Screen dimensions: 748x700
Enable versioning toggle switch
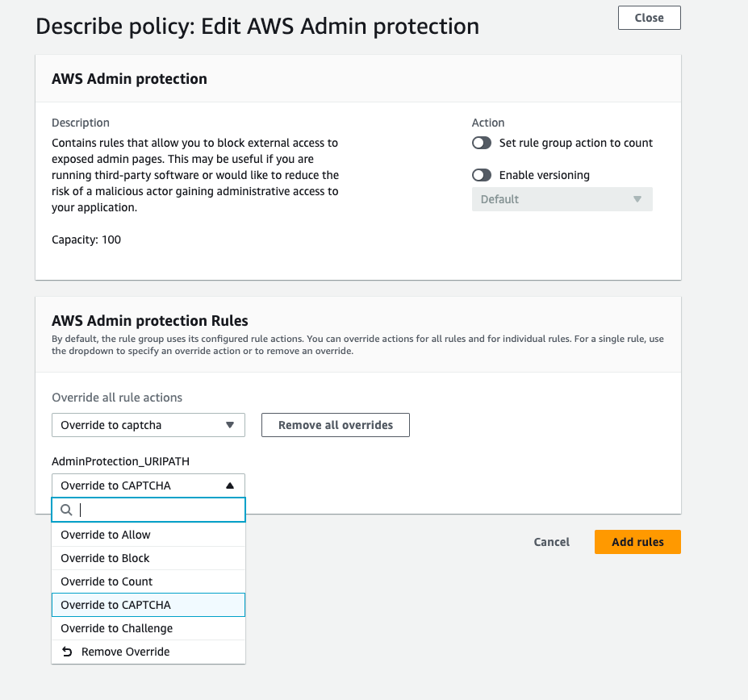(482, 175)
